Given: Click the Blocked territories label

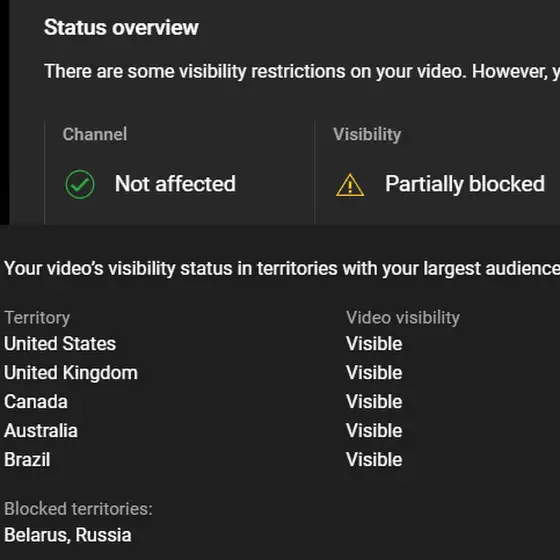Looking at the screenshot, I should click(x=78, y=509).
